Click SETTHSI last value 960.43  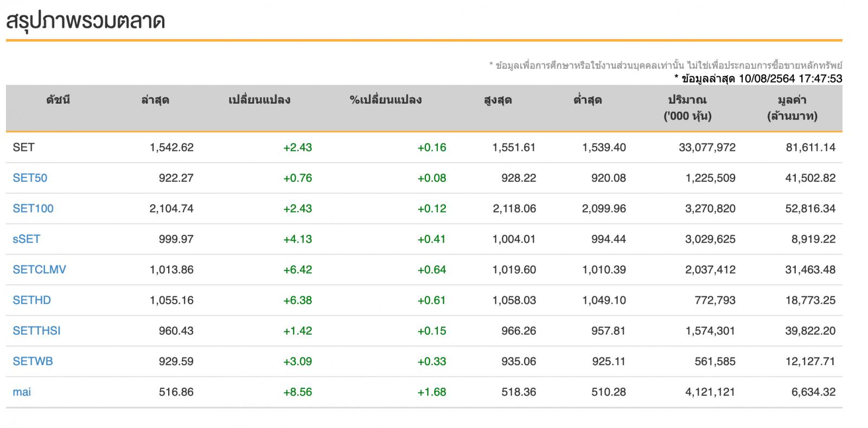176,331
